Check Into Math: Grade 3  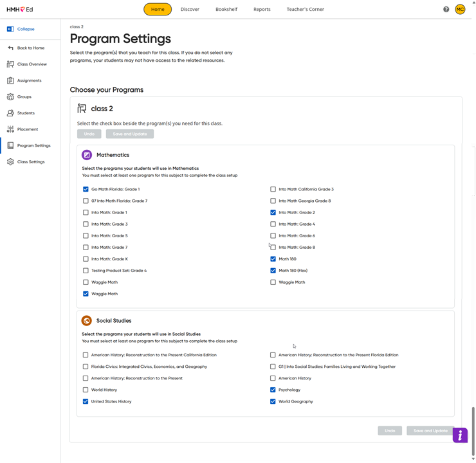coord(86,224)
